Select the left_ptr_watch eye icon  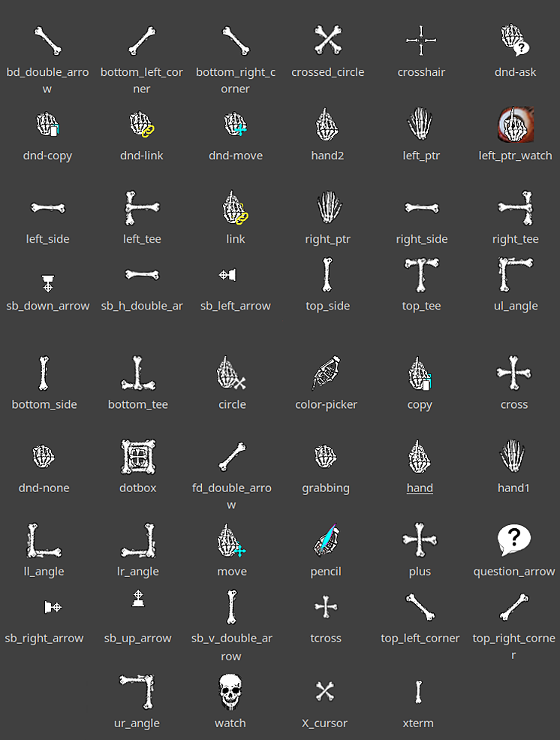pos(516,124)
